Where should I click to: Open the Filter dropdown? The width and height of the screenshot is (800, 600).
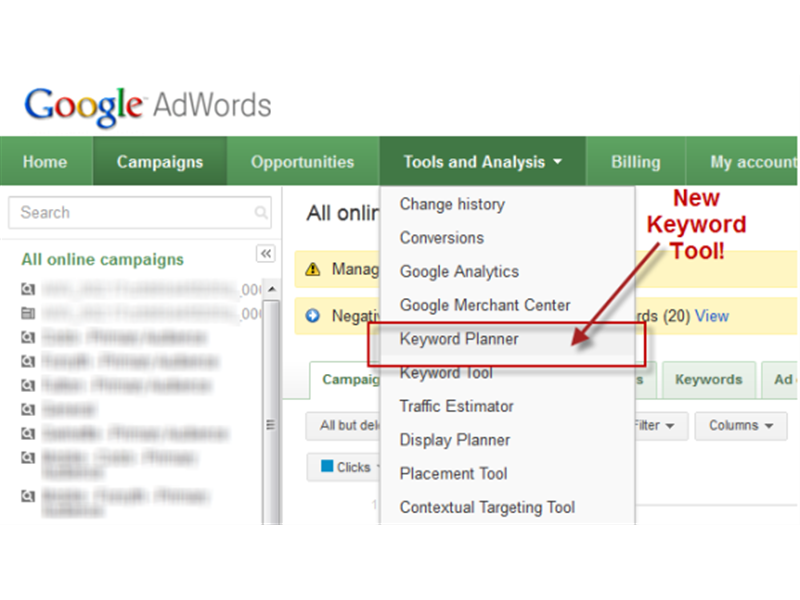click(660, 426)
